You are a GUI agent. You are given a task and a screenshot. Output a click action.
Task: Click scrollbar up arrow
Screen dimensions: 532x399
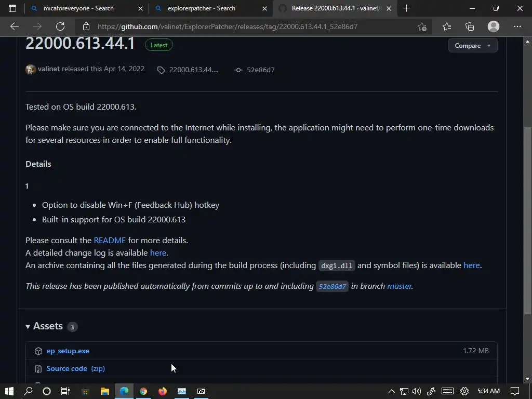528,42
